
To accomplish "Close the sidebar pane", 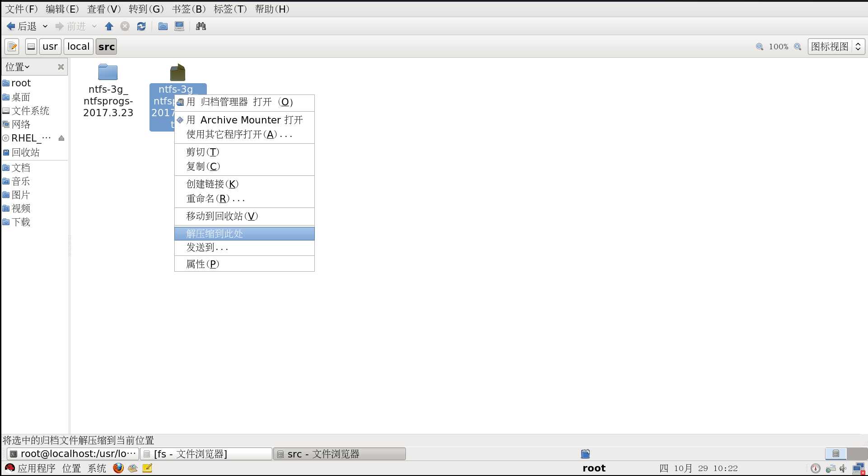I will click(x=61, y=67).
